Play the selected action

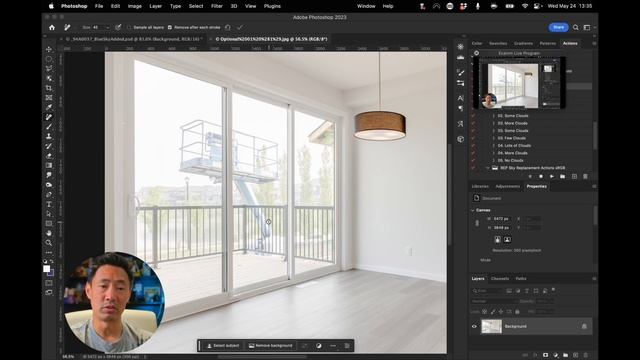pyautogui.click(x=552, y=176)
